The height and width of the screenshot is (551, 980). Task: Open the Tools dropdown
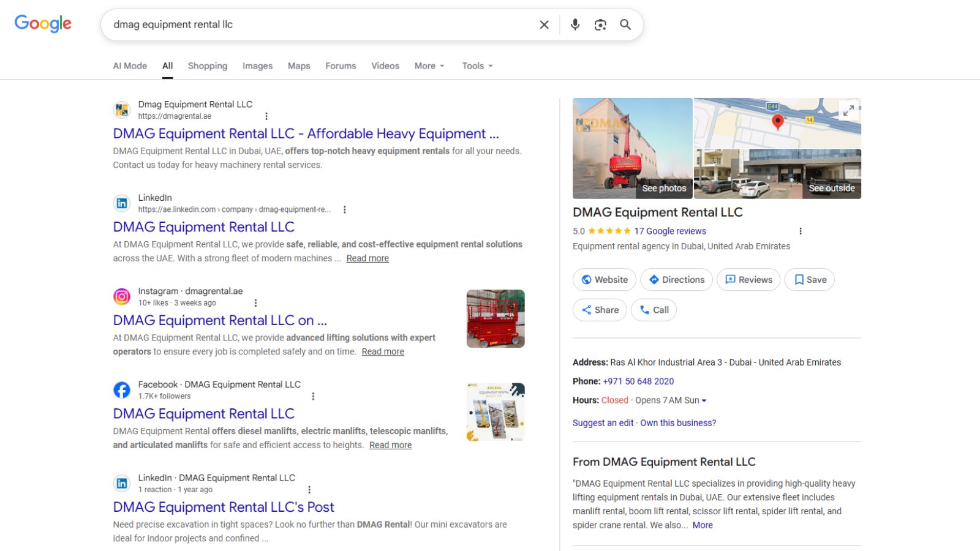[x=477, y=66]
